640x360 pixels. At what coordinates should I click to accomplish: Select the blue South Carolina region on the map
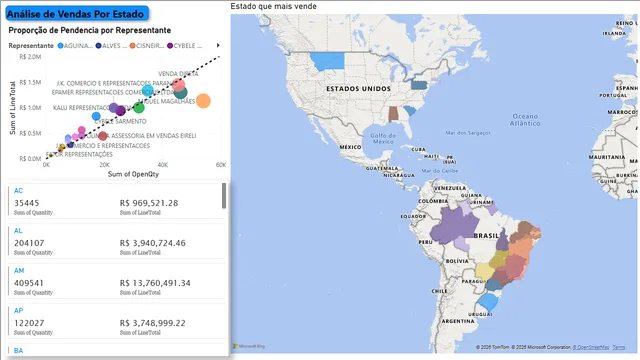410,110
